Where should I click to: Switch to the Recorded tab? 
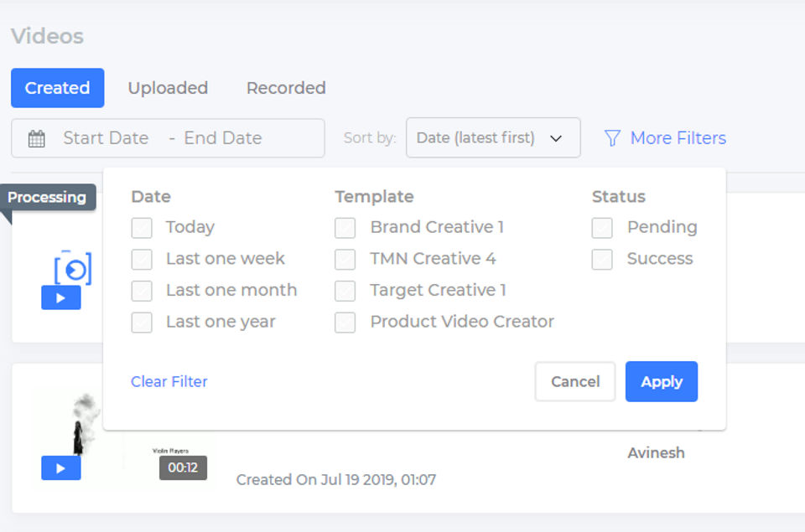[286, 88]
